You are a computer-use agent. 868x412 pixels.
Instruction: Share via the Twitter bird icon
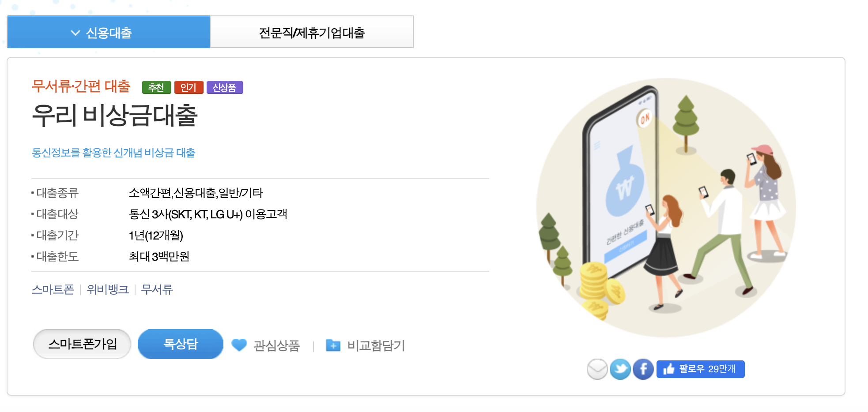pyautogui.click(x=620, y=369)
